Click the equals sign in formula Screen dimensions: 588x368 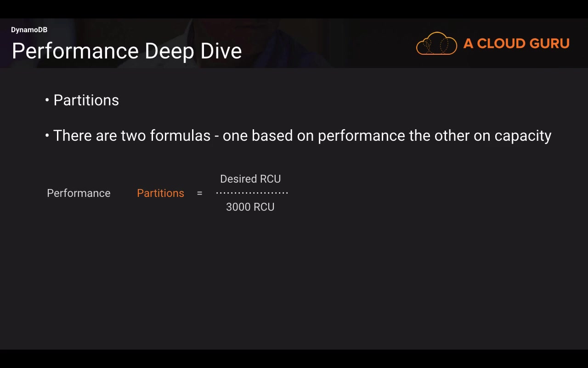[199, 193]
